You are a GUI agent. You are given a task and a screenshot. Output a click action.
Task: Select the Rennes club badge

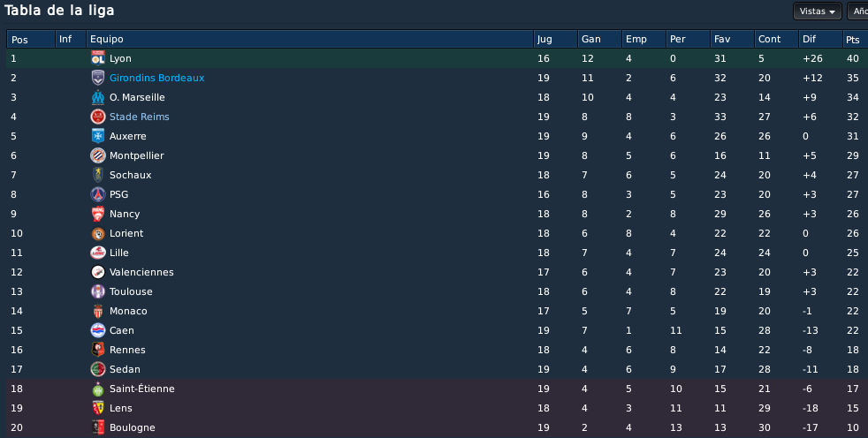coord(98,350)
